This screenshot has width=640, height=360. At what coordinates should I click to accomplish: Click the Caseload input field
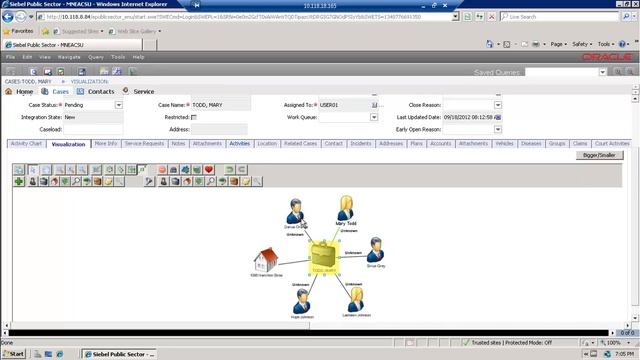[x=93, y=129]
